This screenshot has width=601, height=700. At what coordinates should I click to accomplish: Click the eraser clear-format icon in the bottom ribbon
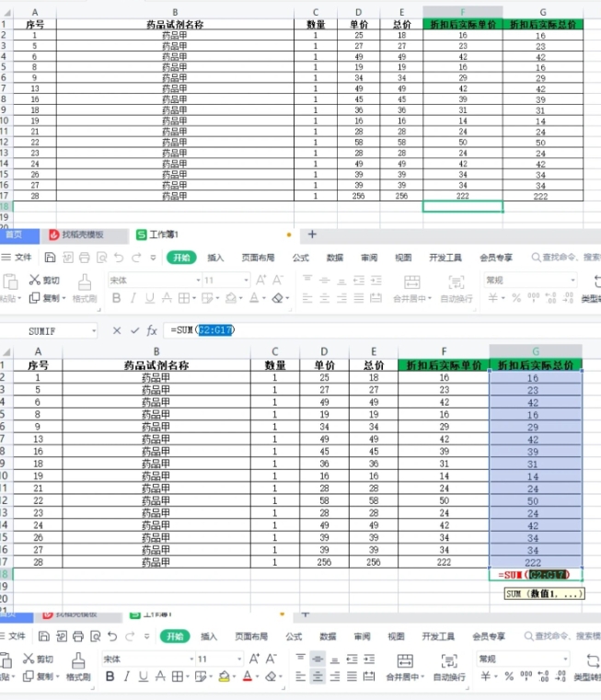[x=271, y=676]
